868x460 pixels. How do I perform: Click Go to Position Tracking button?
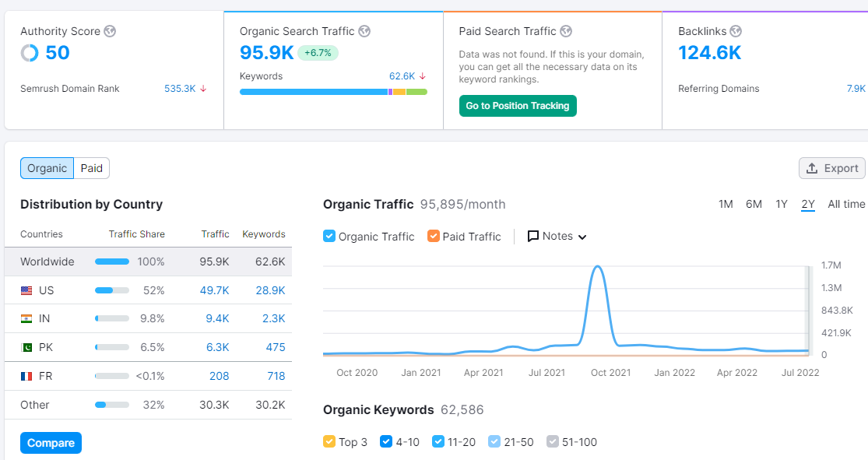pyautogui.click(x=518, y=106)
